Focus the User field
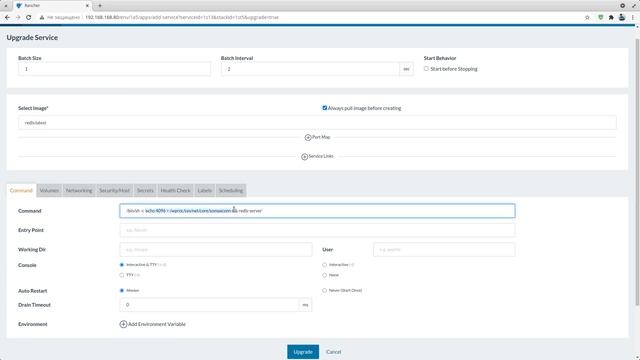640x360 pixels. pos(444,249)
